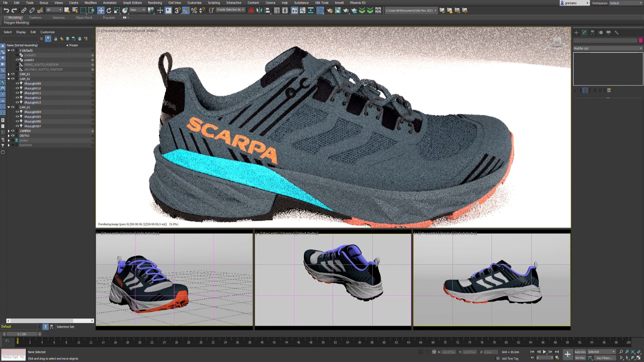Image resolution: width=644 pixels, height=362 pixels.
Task: Activate the Rotate transform tool
Action: pos(109,10)
